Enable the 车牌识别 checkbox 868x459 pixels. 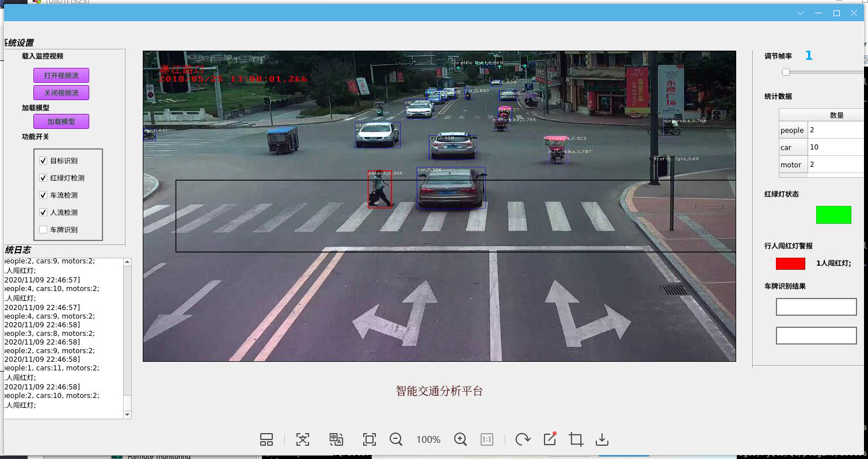(x=43, y=229)
